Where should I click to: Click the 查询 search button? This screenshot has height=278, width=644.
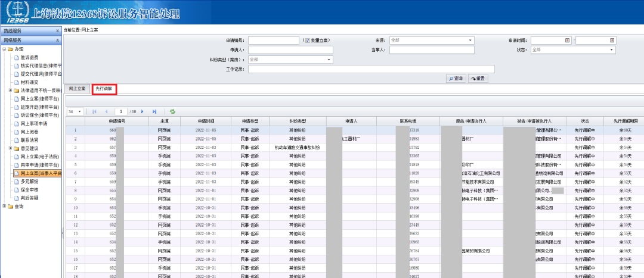click(456, 79)
